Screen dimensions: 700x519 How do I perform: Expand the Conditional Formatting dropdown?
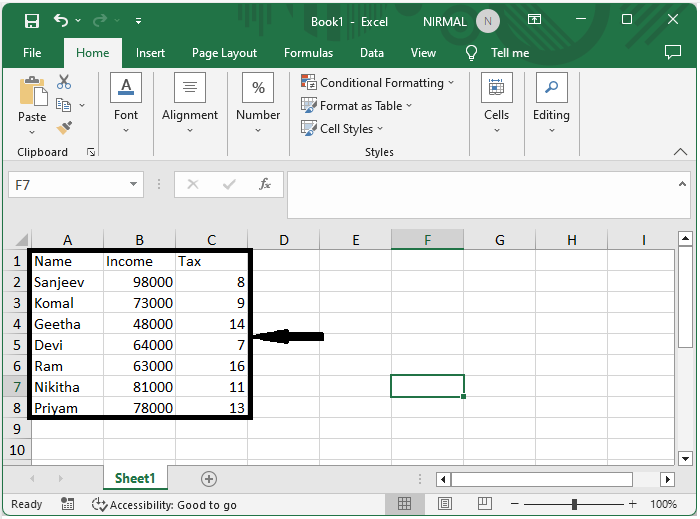378,83
